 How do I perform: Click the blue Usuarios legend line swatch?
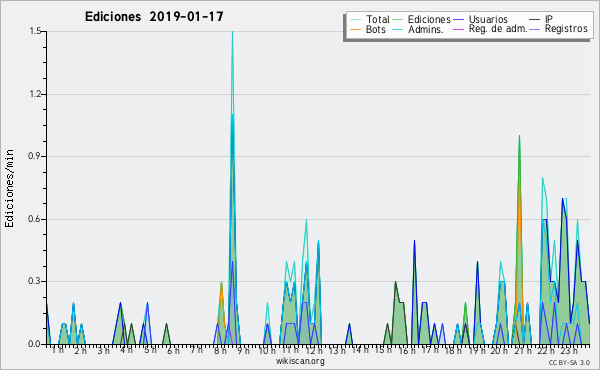tap(458, 20)
